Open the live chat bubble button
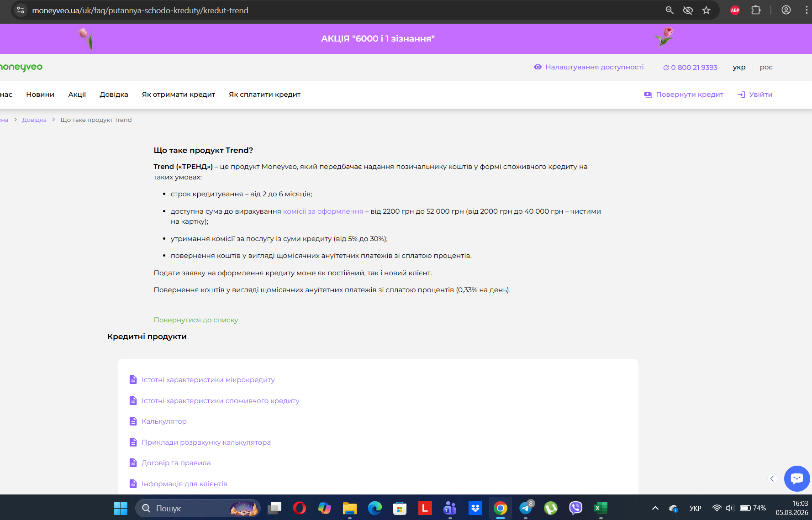Viewport: 812px width, 520px height. coord(797,478)
